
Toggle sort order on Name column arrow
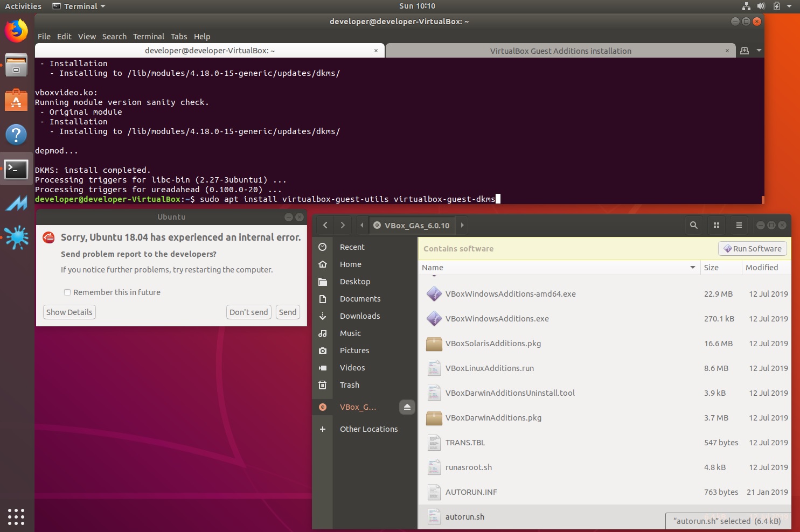693,268
